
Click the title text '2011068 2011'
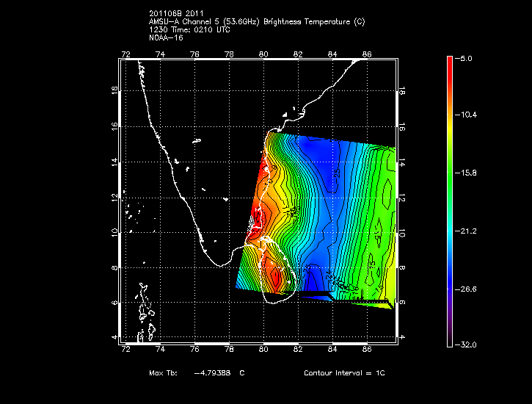176,13
